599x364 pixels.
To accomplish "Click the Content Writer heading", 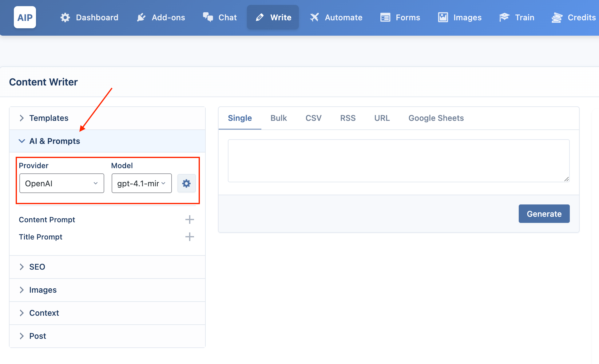I will point(43,82).
